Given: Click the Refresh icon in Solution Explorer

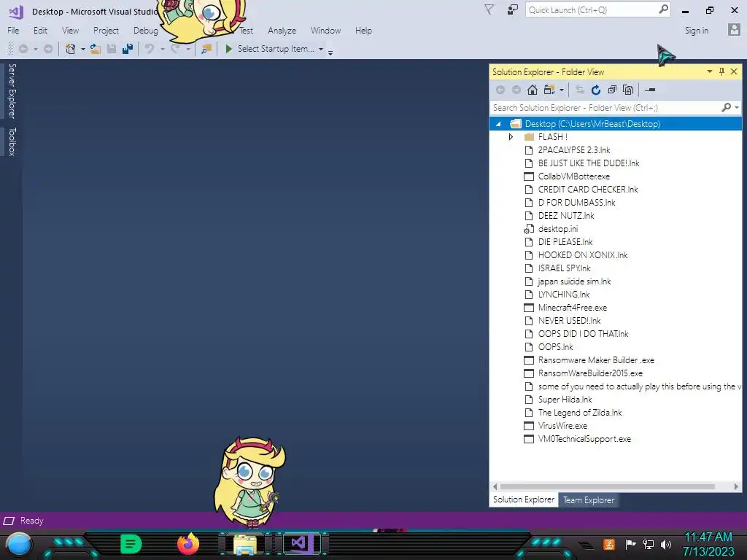Looking at the screenshot, I should click(x=595, y=90).
